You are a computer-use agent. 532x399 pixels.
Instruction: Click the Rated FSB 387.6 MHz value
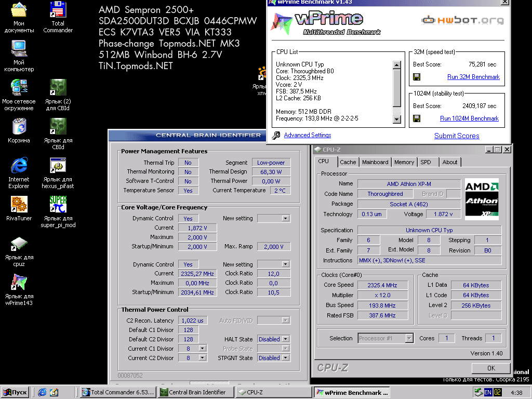point(382,315)
